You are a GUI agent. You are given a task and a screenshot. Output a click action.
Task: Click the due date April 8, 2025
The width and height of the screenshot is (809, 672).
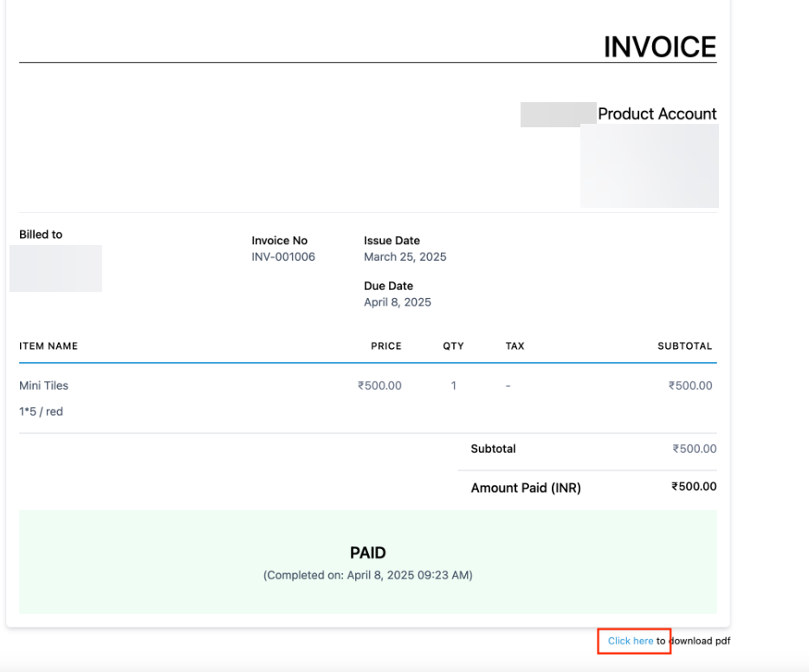[x=398, y=302]
